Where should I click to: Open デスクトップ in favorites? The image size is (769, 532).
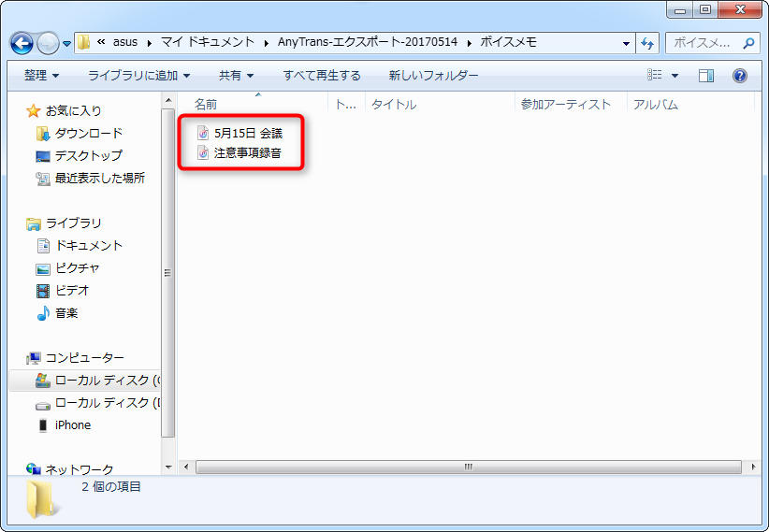pyautogui.click(x=89, y=155)
